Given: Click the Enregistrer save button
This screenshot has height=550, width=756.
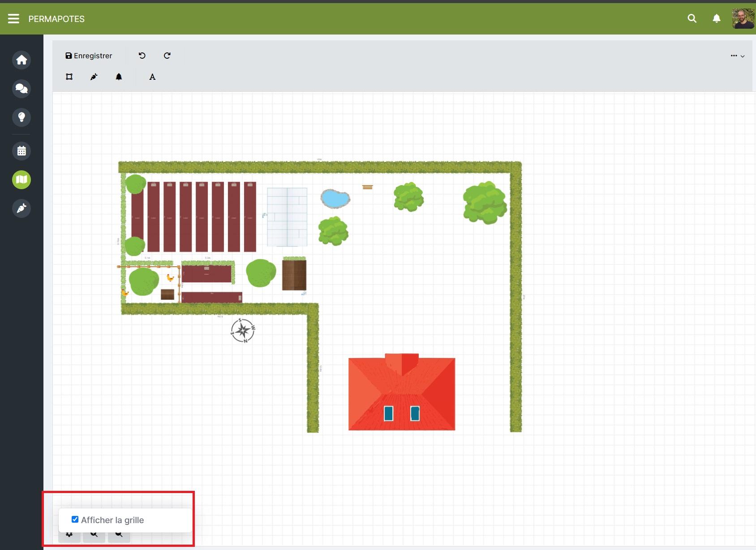Looking at the screenshot, I should pyautogui.click(x=89, y=56).
